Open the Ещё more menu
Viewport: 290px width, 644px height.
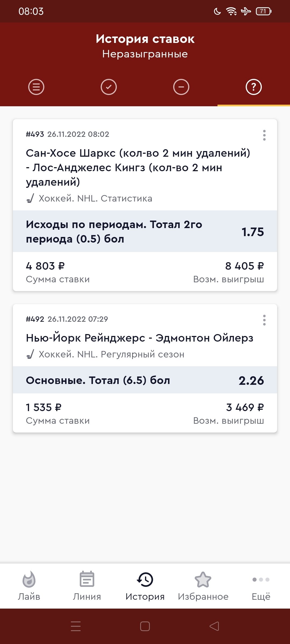point(261,586)
